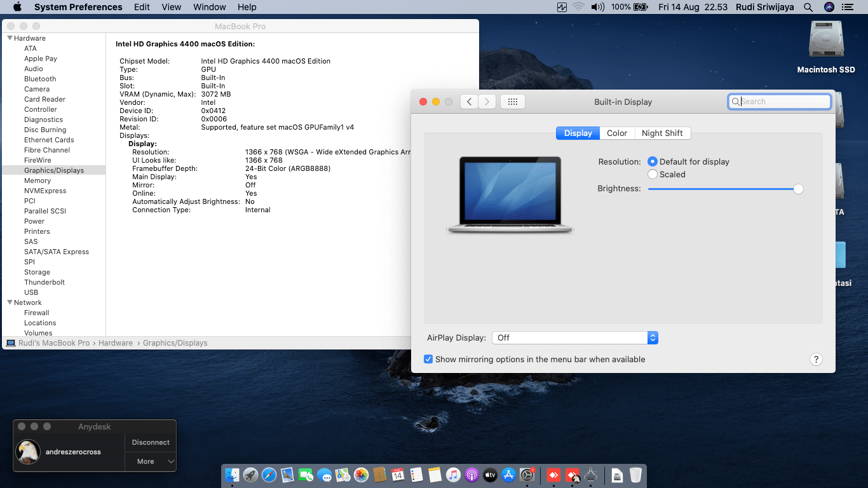Start FaceTime from the Dock
The image size is (868, 488).
[x=306, y=475]
